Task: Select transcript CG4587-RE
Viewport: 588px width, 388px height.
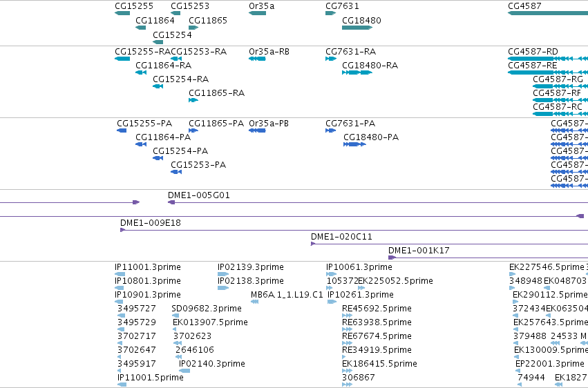Action: [533, 65]
